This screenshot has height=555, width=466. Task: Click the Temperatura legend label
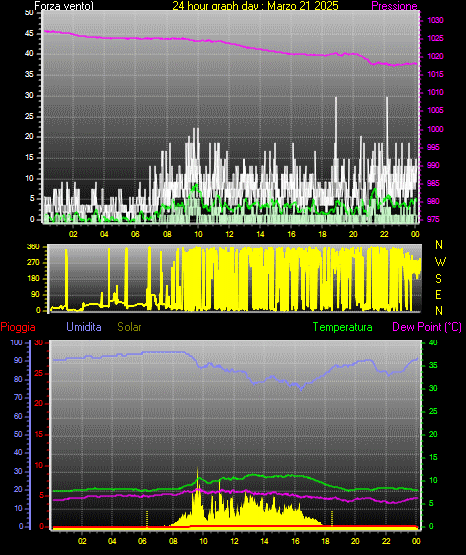[x=343, y=327]
